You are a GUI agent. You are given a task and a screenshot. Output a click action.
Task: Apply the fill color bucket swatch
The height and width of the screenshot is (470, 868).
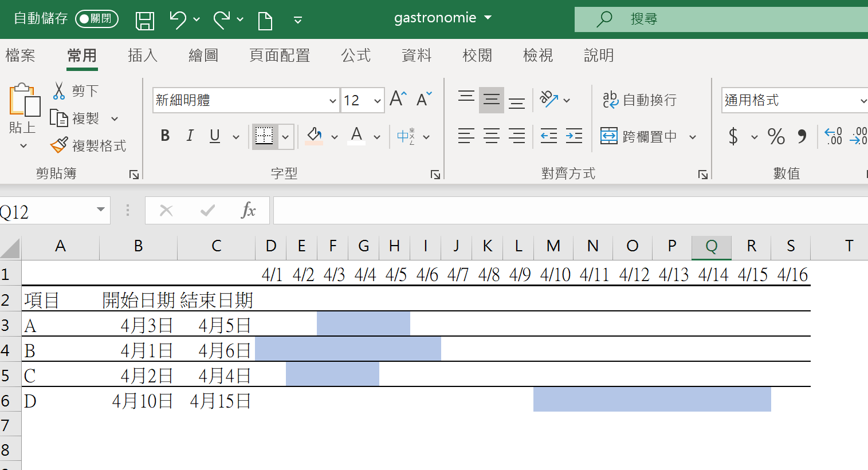tap(314, 136)
